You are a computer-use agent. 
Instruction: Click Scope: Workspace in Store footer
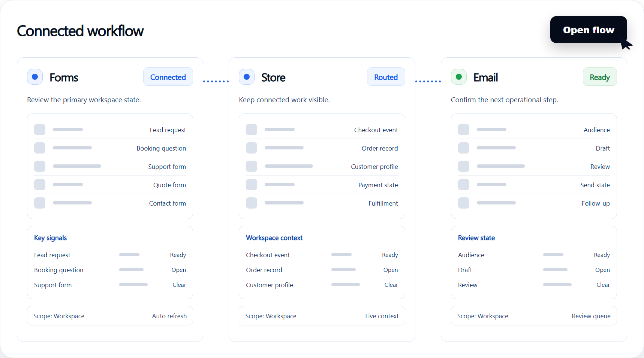click(271, 316)
